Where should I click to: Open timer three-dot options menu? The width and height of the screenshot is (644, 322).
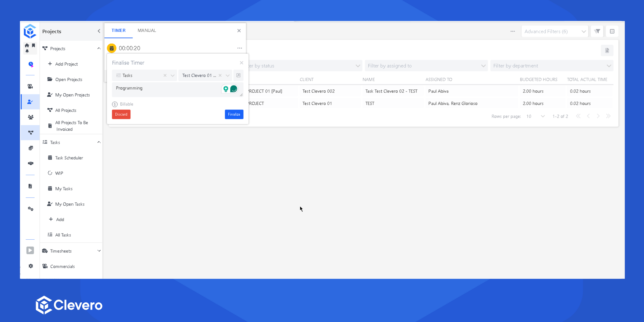[x=240, y=48]
